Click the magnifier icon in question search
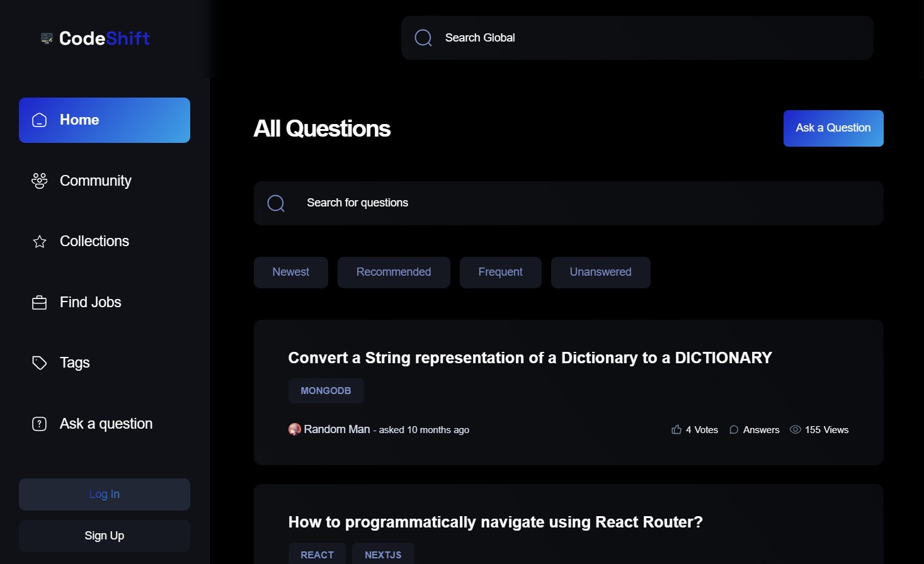This screenshot has height=564, width=924. [276, 203]
